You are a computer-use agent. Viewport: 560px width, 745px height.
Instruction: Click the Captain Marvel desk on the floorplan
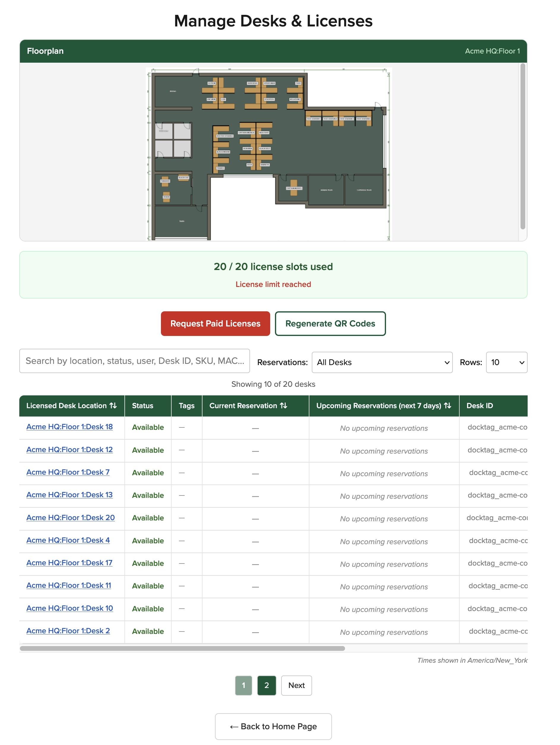[x=294, y=188]
